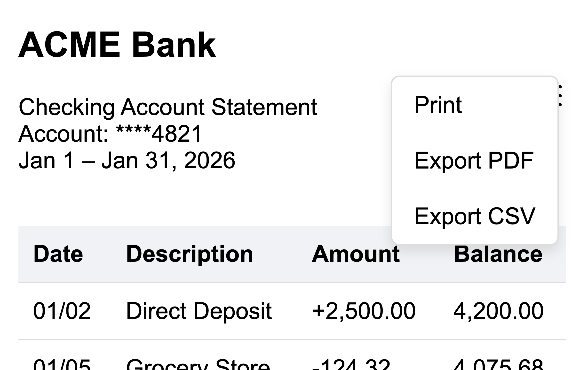The height and width of the screenshot is (370, 588).
Task: Click the 01/02 transaction date
Action: point(61,310)
